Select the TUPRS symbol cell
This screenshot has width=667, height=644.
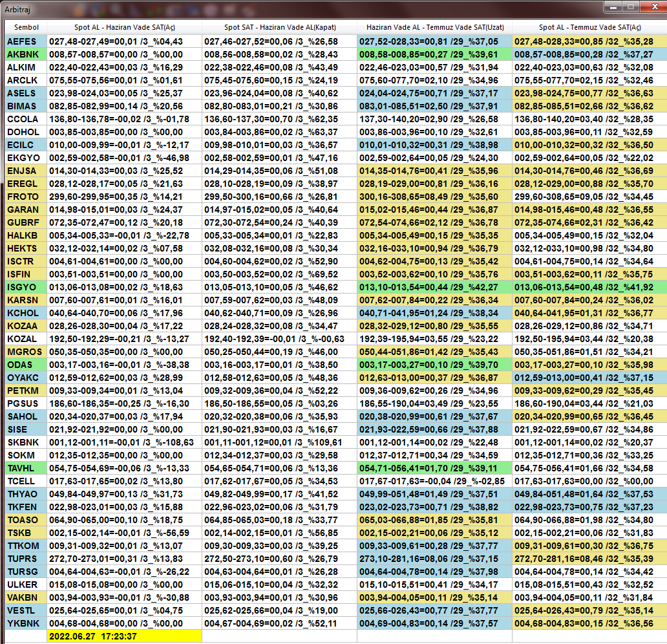pyautogui.click(x=25, y=559)
